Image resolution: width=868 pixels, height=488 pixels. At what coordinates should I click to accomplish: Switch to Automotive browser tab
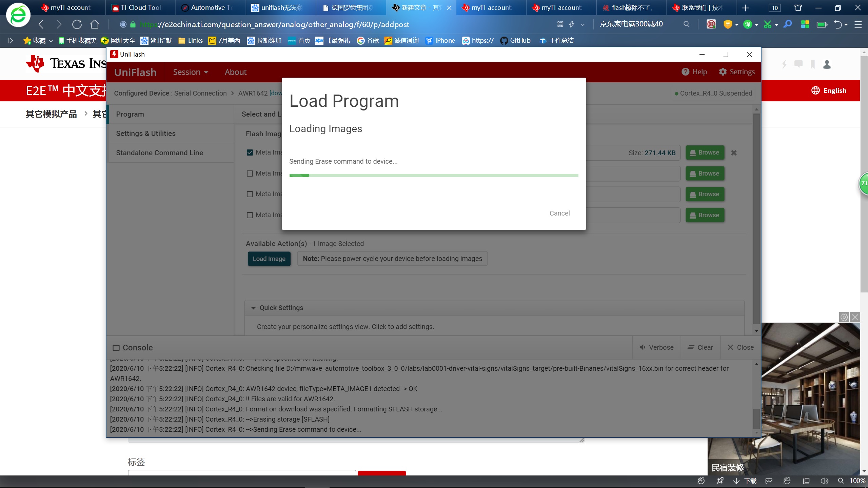pos(211,7)
